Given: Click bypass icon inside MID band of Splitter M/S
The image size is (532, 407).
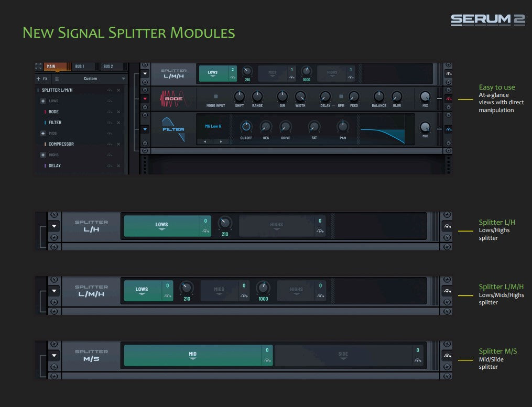Looking at the screenshot, I should pyautogui.click(x=267, y=360).
